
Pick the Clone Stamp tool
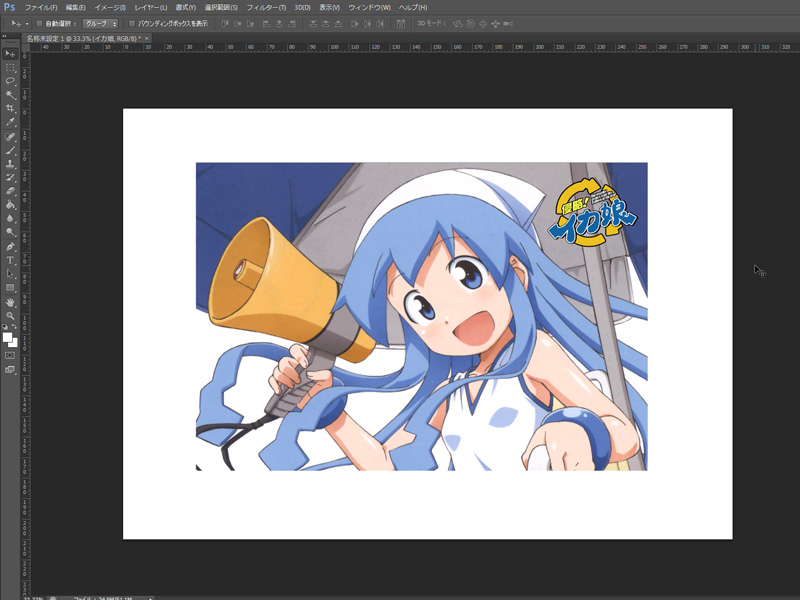[x=10, y=164]
